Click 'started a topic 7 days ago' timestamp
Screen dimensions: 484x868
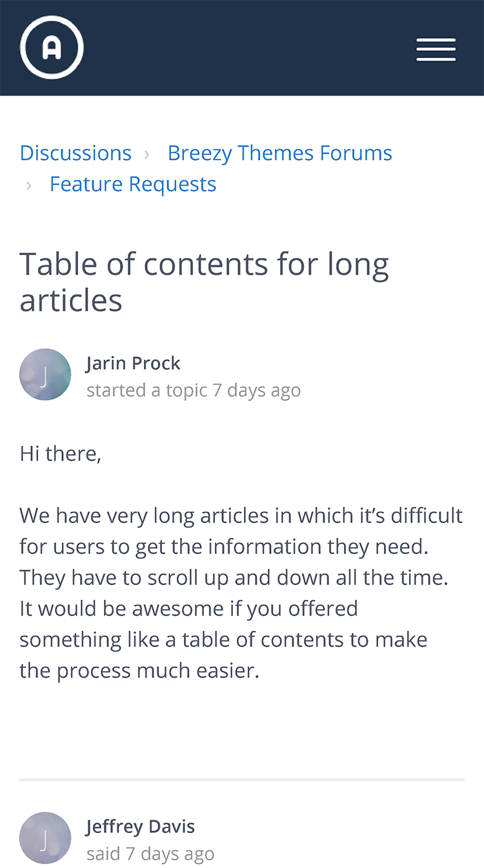194,391
